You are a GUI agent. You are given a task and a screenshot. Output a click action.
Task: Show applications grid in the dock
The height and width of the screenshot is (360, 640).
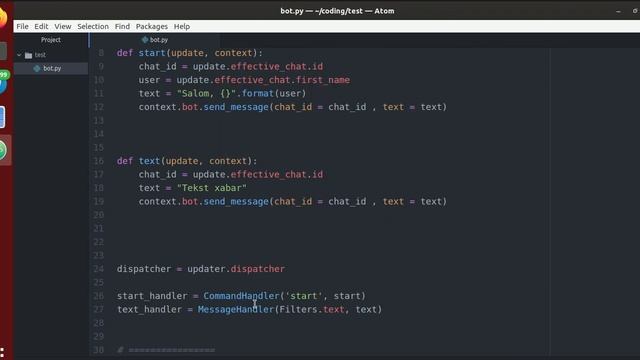(x=2, y=353)
